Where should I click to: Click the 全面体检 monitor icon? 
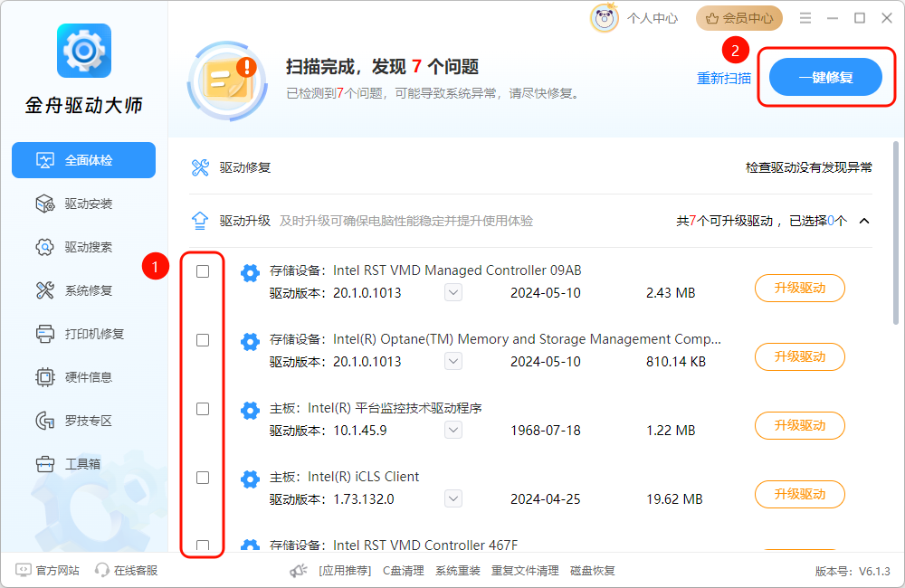coord(45,160)
